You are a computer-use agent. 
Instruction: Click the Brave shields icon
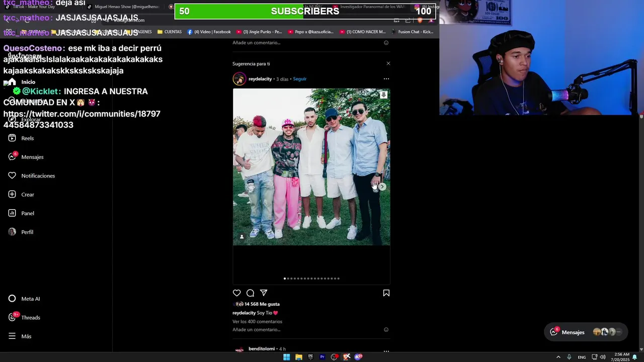tap(420, 21)
